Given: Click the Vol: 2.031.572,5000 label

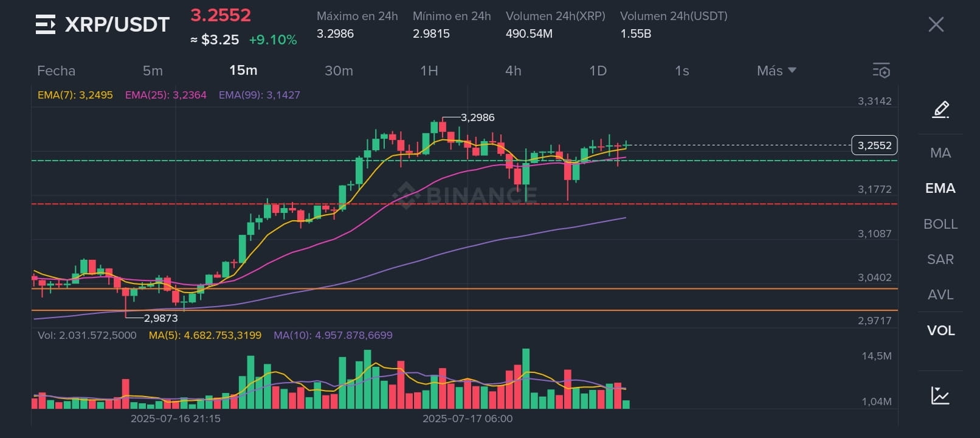Looking at the screenshot, I should [x=87, y=335].
